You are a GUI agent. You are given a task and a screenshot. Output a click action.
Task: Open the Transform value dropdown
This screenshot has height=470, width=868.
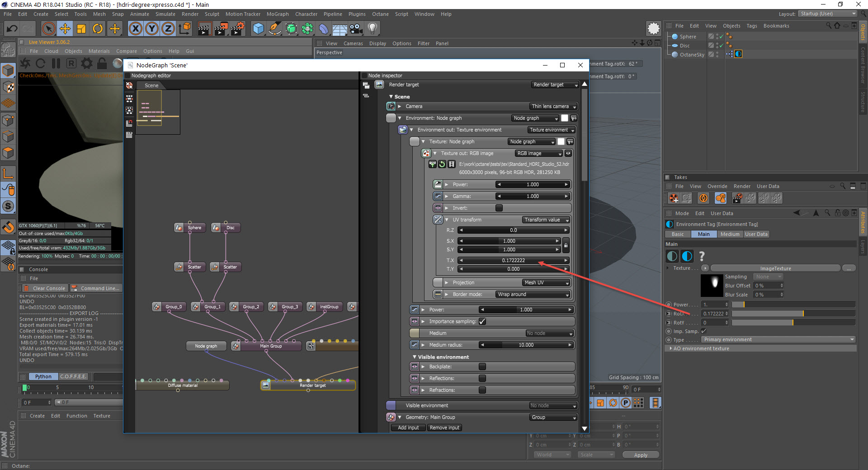coord(546,220)
